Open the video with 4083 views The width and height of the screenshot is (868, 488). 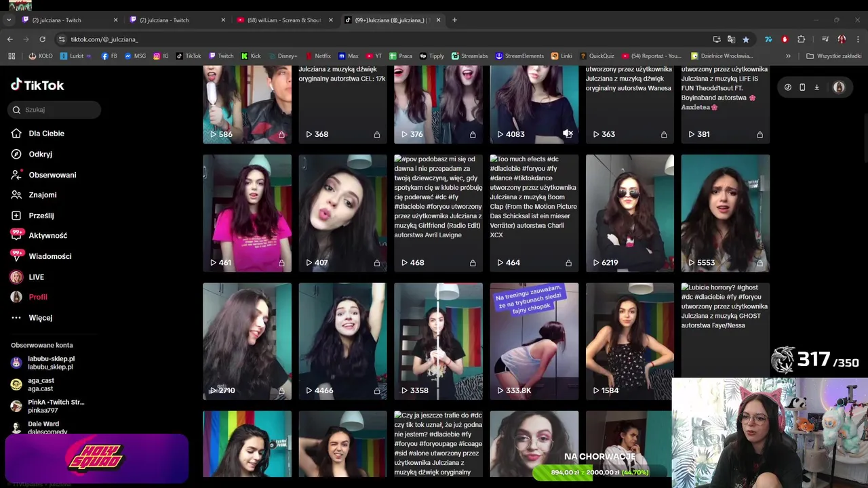534,104
